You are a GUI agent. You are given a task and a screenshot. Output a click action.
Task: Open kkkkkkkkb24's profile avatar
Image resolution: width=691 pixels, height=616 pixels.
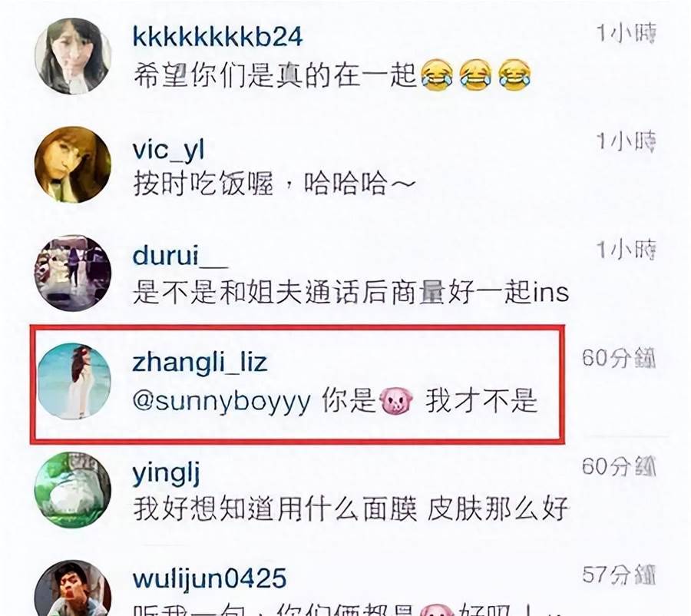(73, 56)
